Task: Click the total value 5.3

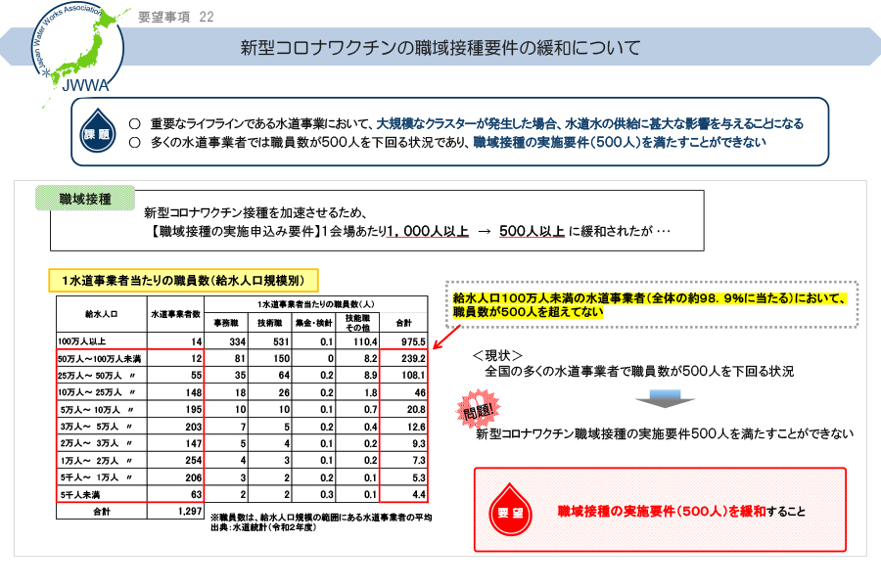Action: point(419,477)
